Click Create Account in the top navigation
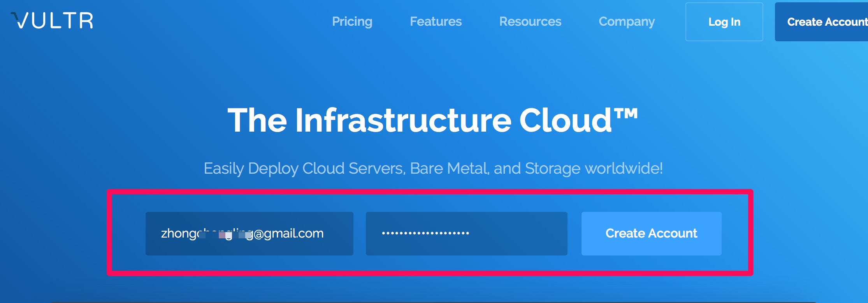 tap(821, 22)
